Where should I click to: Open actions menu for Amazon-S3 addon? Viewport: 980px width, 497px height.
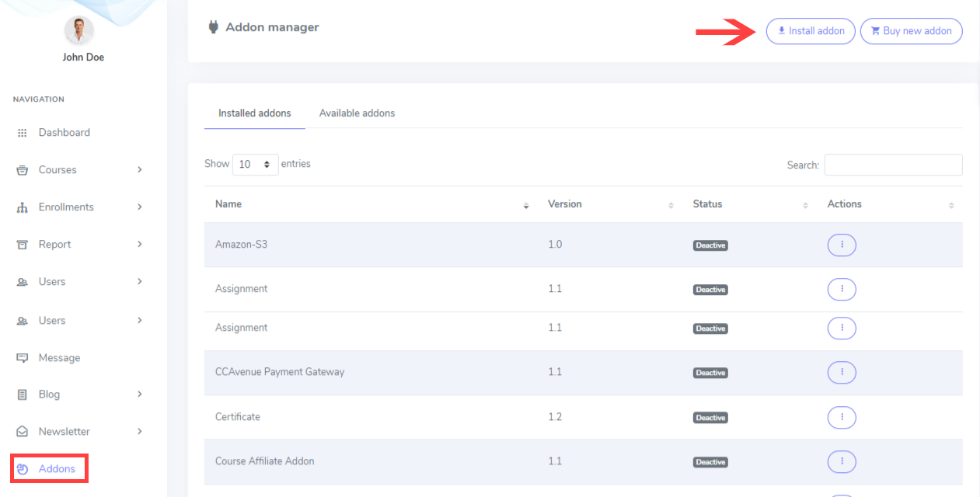[x=842, y=245]
